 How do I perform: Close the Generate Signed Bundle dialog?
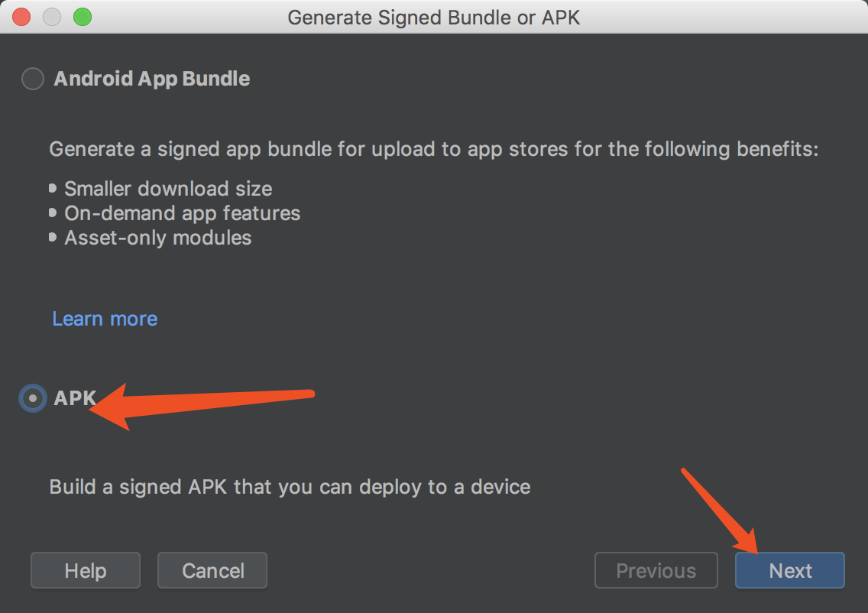pos(21,17)
